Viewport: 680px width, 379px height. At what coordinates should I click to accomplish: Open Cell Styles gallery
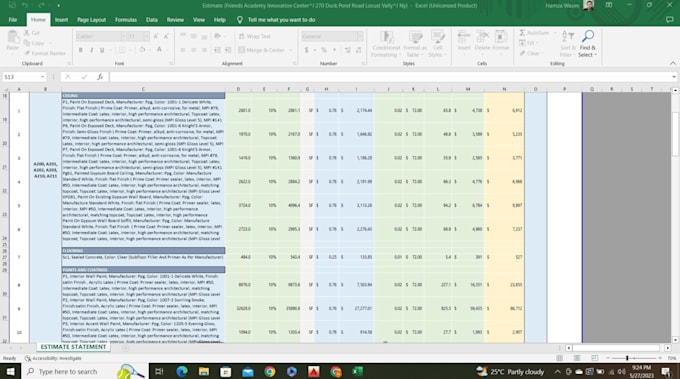(437, 43)
